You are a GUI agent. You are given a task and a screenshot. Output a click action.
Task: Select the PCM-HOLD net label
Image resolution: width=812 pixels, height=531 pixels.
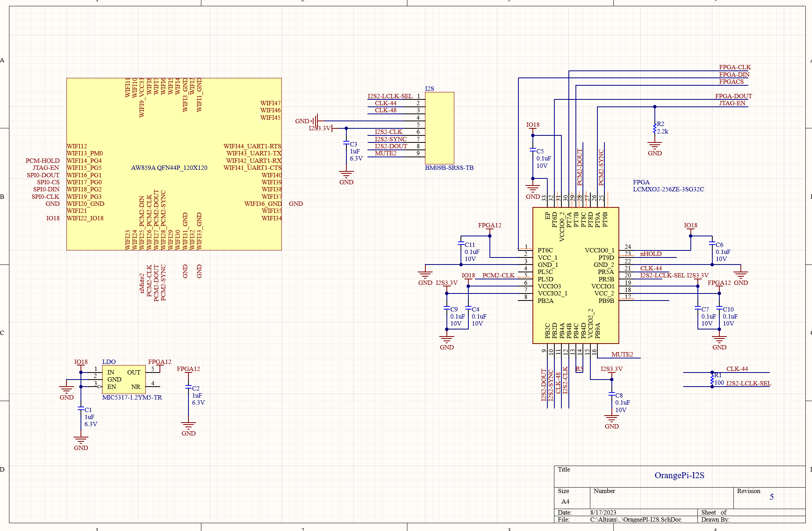click(x=43, y=161)
